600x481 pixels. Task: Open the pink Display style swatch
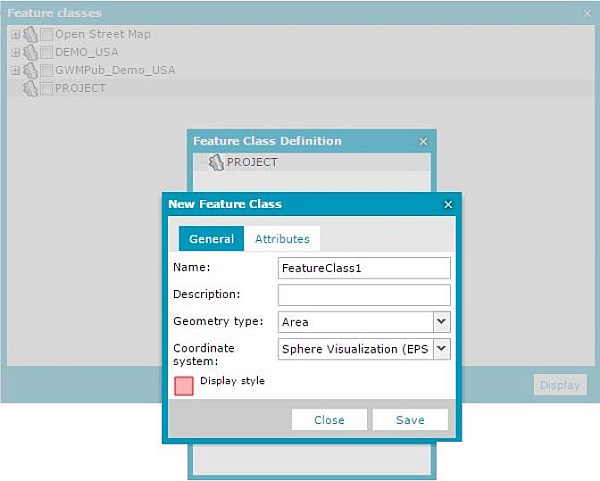[184, 386]
